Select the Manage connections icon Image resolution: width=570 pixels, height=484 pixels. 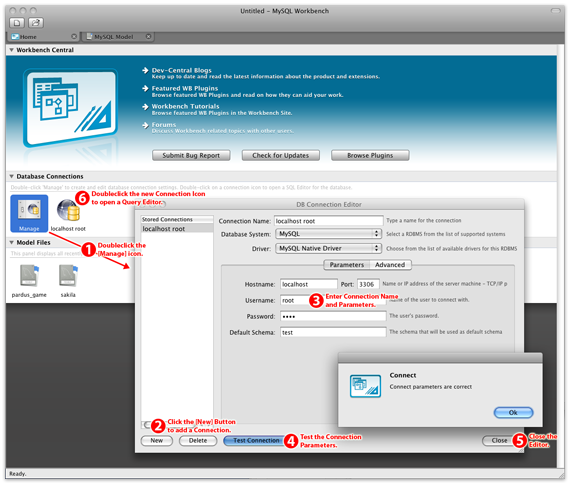(x=29, y=213)
